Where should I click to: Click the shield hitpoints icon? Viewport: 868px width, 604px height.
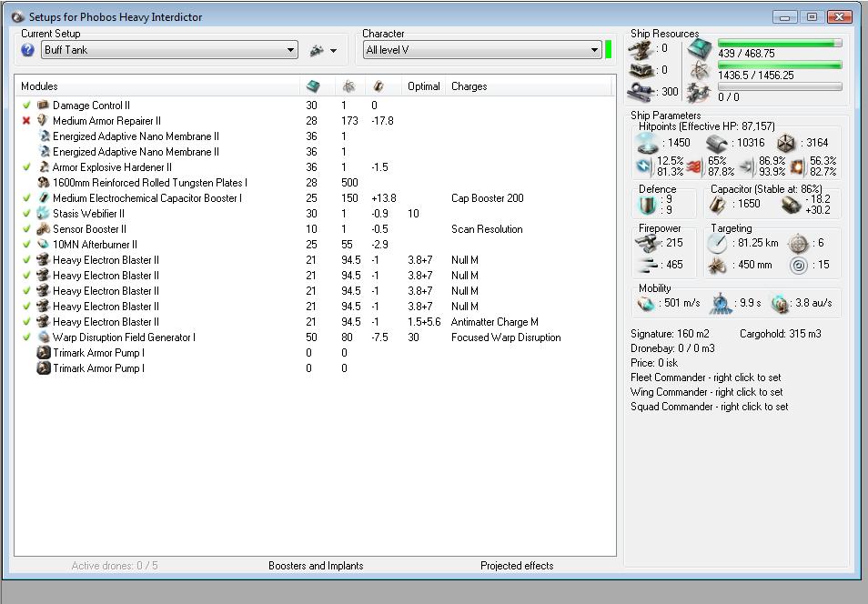pos(647,143)
